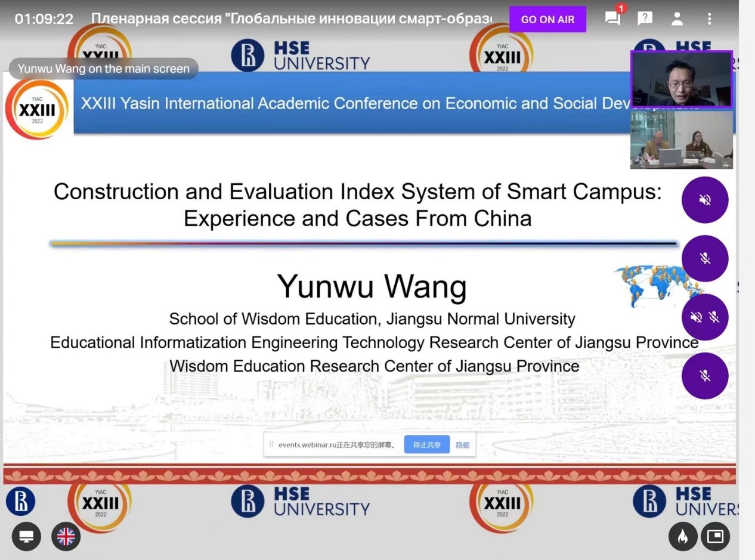
Task: Toggle muted microphone button beside the world map
Action: click(x=705, y=258)
